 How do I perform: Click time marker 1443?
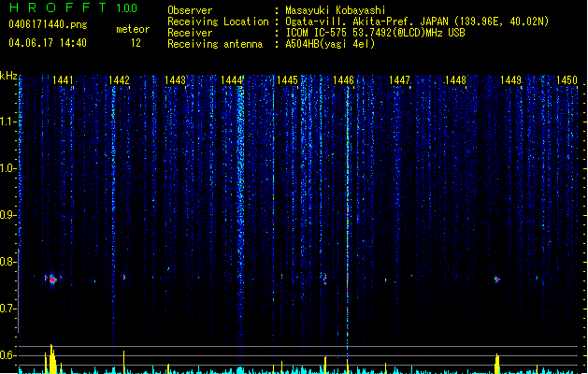click(175, 80)
